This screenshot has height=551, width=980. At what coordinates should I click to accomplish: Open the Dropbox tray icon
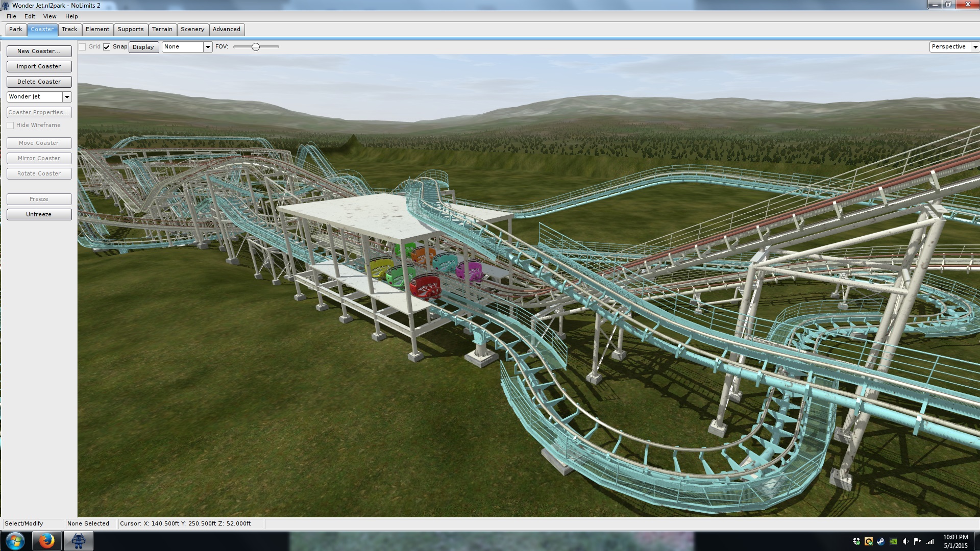(x=856, y=541)
